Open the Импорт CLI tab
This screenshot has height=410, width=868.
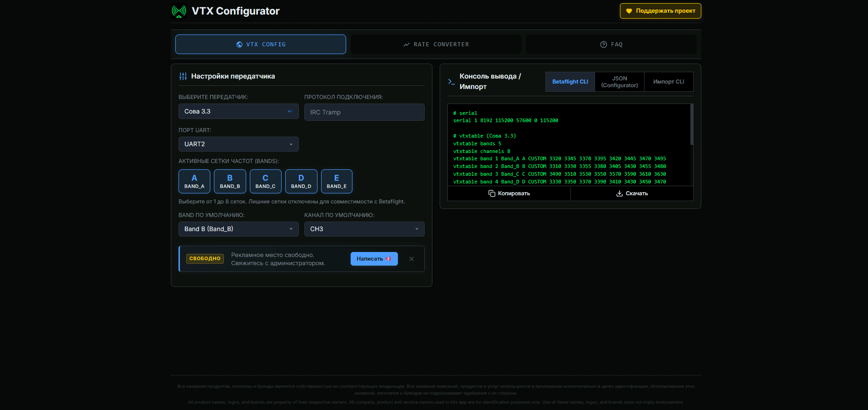pyautogui.click(x=669, y=82)
